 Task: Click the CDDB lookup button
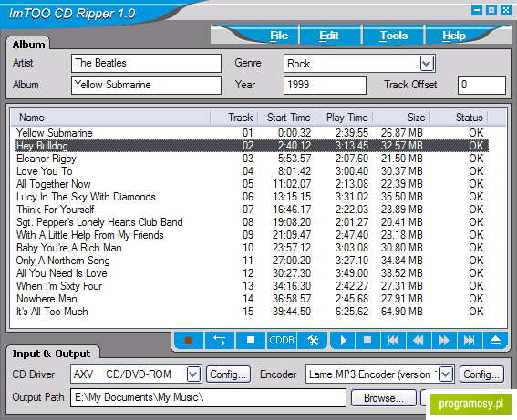click(281, 340)
